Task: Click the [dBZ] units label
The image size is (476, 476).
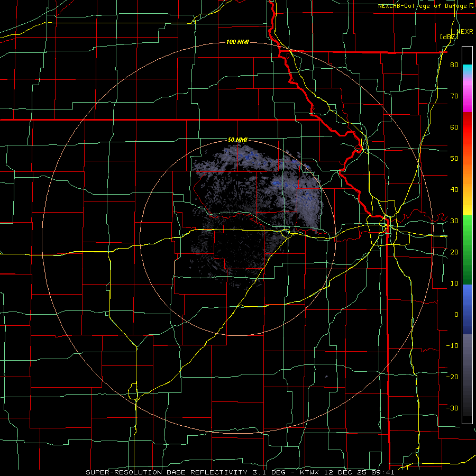Action: coord(449,37)
